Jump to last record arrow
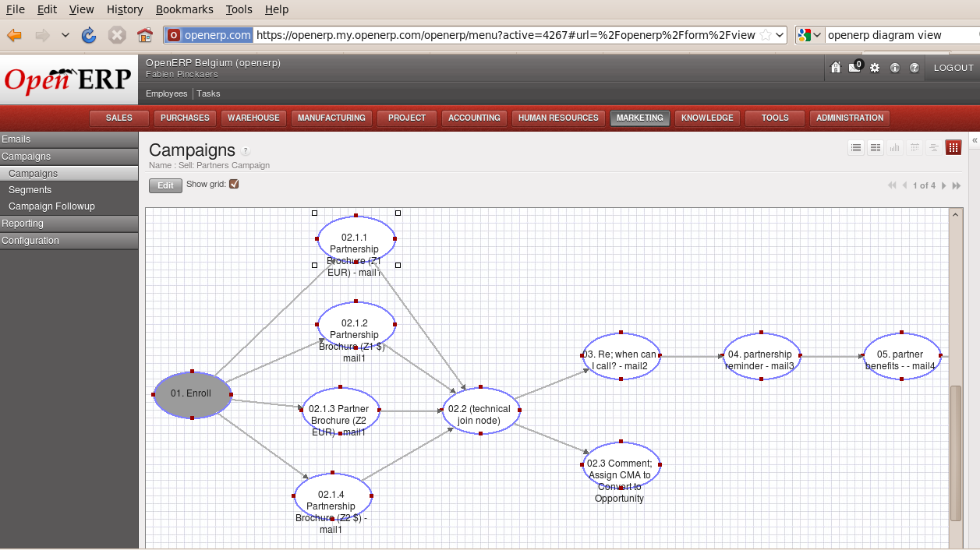 [957, 185]
